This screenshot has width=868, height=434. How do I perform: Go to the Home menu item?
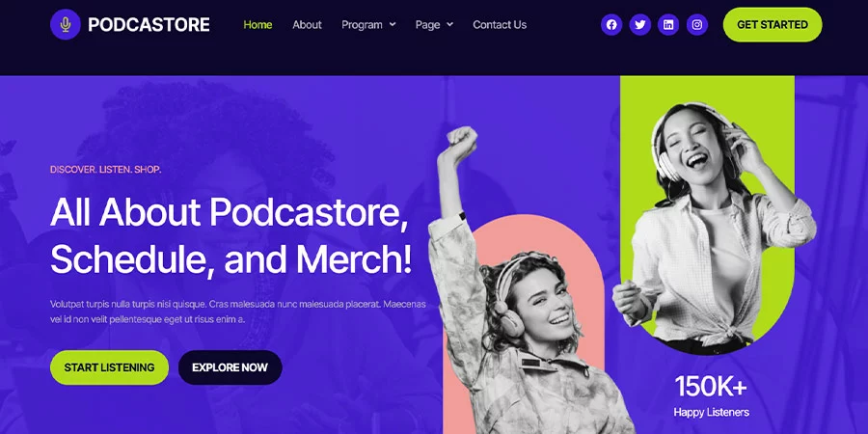click(258, 24)
